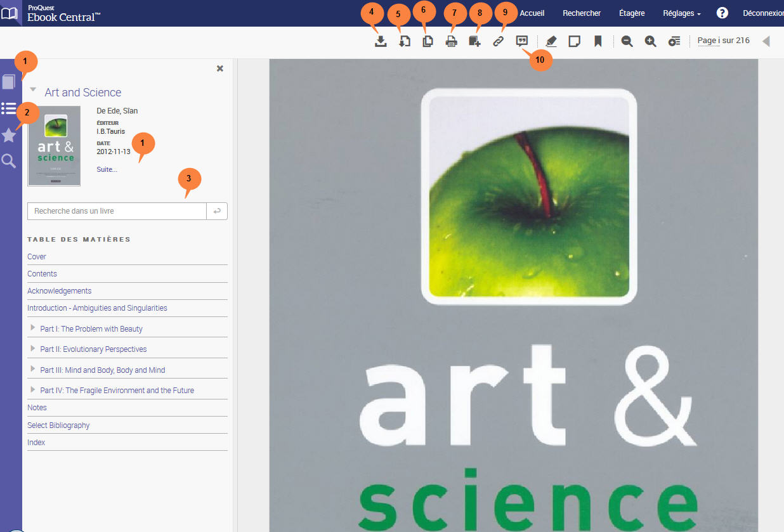Click the add to bookshelf icon

[x=475, y=42]
